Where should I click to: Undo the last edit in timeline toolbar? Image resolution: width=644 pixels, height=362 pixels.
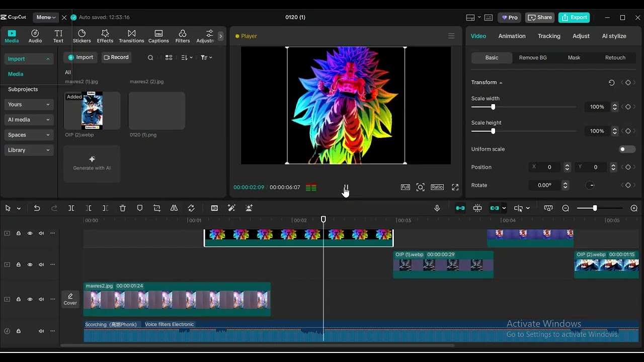click(37, 208)
